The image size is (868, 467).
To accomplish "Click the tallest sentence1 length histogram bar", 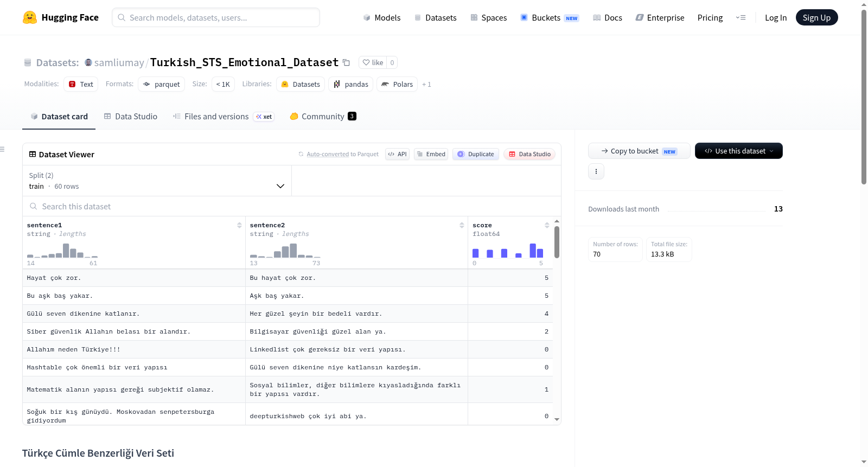I will click(66, 251).
